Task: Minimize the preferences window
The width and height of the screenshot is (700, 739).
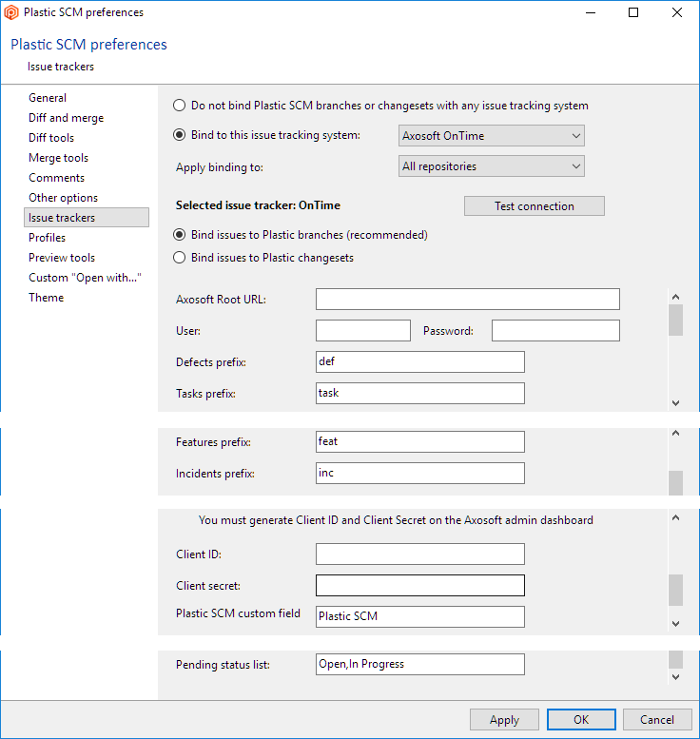Action: click(x=591, y=12)
